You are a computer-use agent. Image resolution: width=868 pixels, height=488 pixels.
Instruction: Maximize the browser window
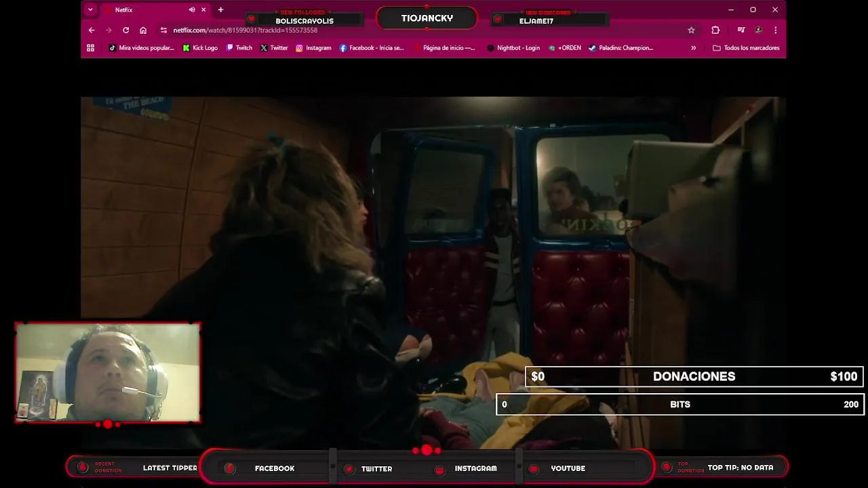(x=753, y=9)
